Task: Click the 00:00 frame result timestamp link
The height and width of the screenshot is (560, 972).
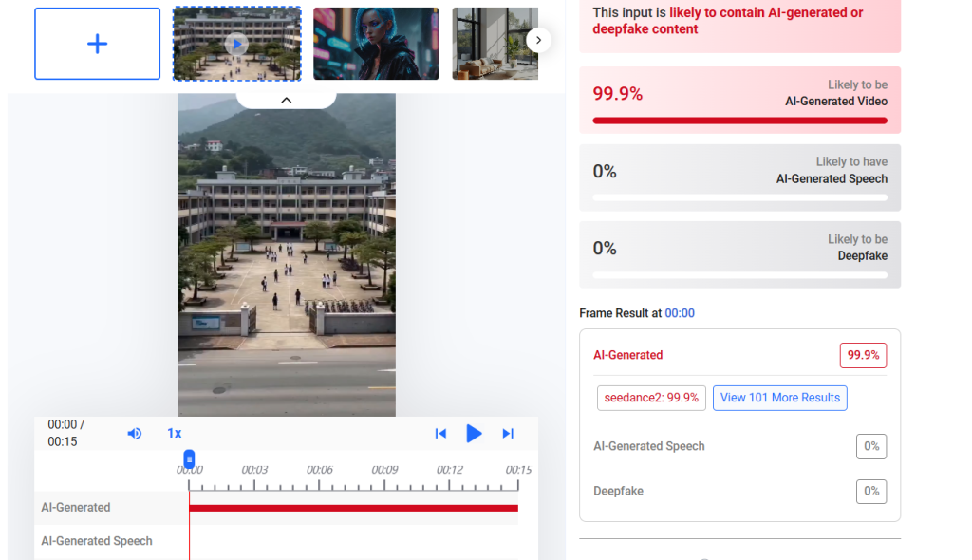Action: (680, 313)
